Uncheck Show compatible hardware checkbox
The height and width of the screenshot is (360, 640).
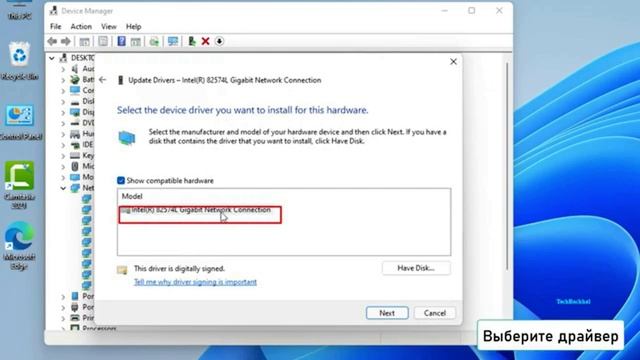pyautogui.click(x=121, y=180)
